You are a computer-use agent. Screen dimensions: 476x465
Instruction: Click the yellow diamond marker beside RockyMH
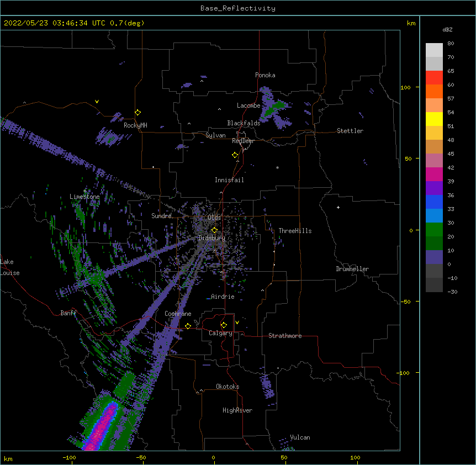coord(137,113)
